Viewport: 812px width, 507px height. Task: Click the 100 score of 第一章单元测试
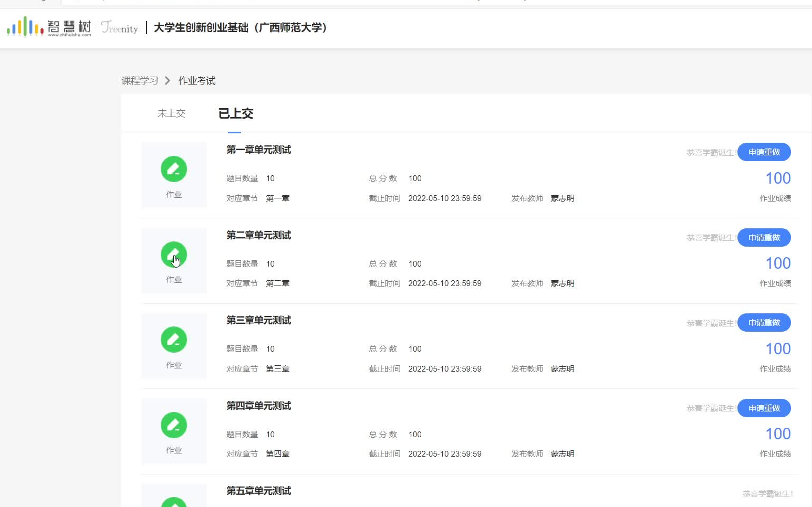click(778, 178)
